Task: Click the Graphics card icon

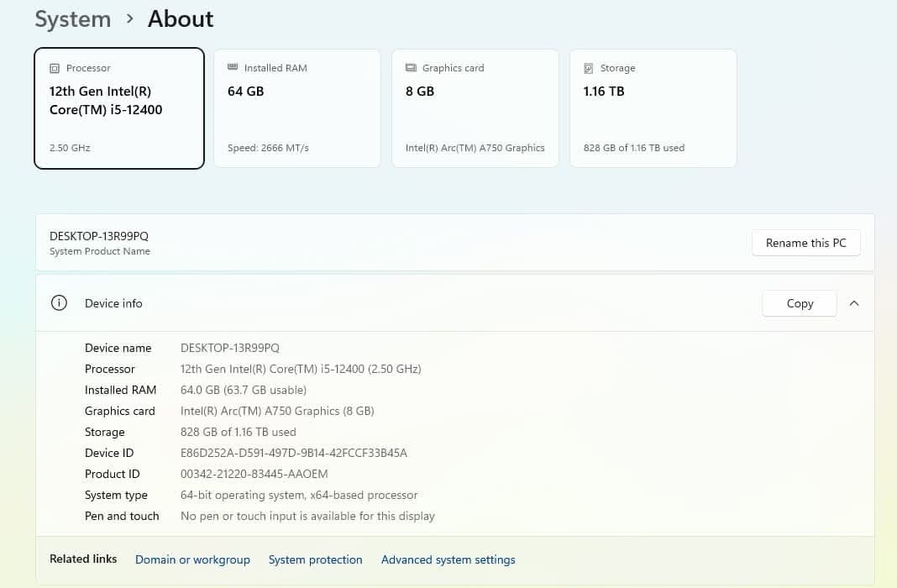Action: pyautogui.click(x=411, y=67)
